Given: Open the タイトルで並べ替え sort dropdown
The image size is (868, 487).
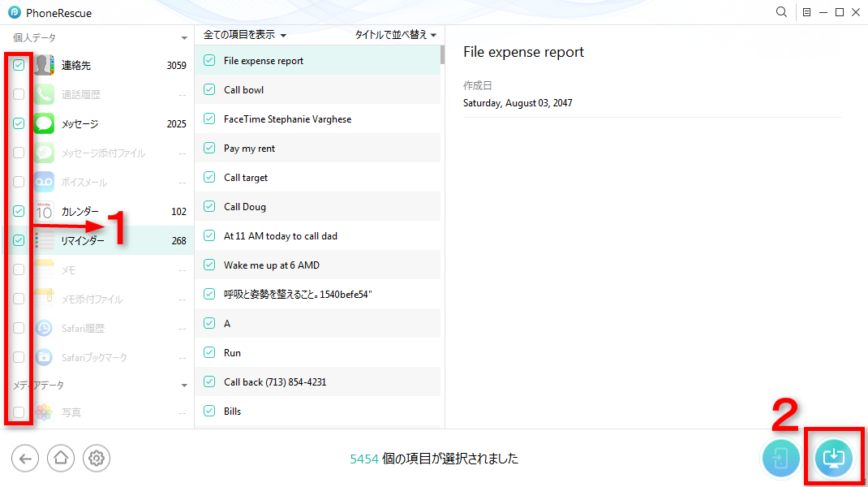Looking at the screenshot, I should click(395, 35).
